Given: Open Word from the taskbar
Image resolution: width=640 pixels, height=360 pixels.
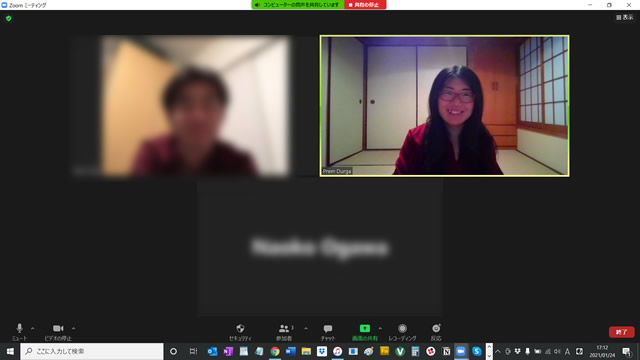Looking at the screenshot, I should (291, 351).
